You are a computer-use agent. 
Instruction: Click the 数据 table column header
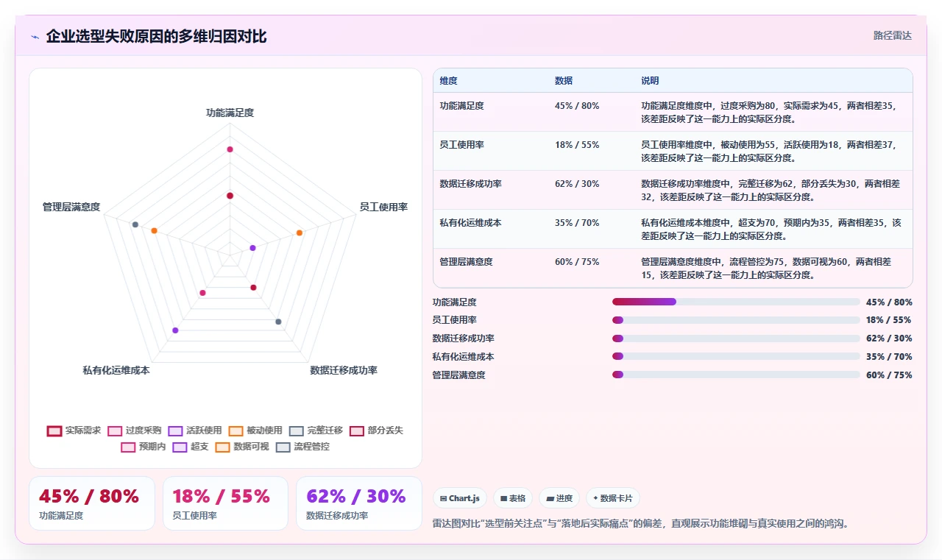(564, 81)
